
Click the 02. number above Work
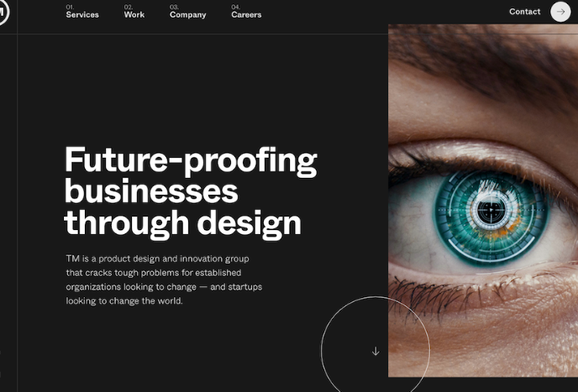(x=129, y=7)
